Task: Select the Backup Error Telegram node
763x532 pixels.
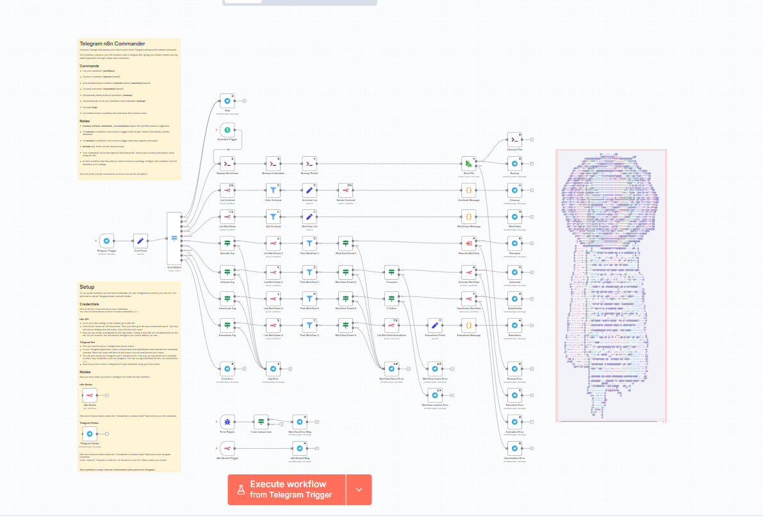Action: click(x=514, y=369)
